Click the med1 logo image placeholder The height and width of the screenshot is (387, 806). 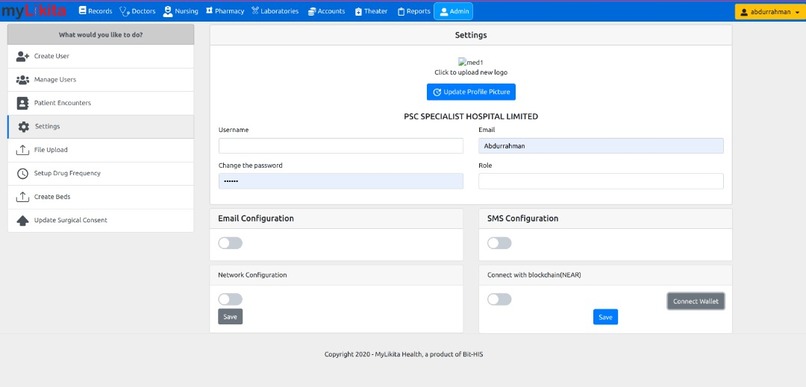pyautogui.click(x=470, y=62)
